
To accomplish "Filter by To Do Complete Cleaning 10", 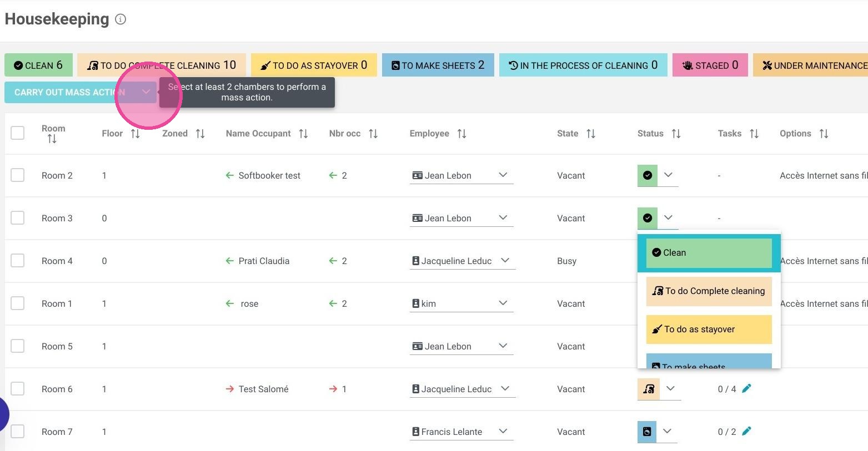I will point(162,65).
